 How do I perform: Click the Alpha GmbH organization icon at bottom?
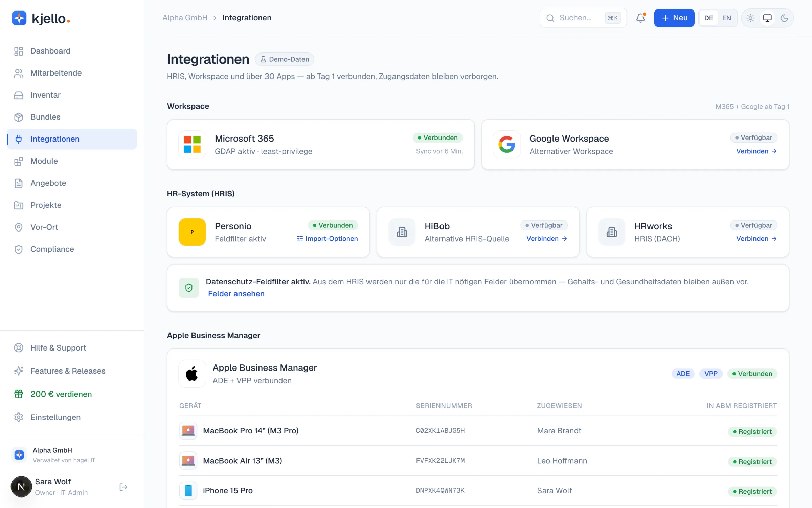19,455
